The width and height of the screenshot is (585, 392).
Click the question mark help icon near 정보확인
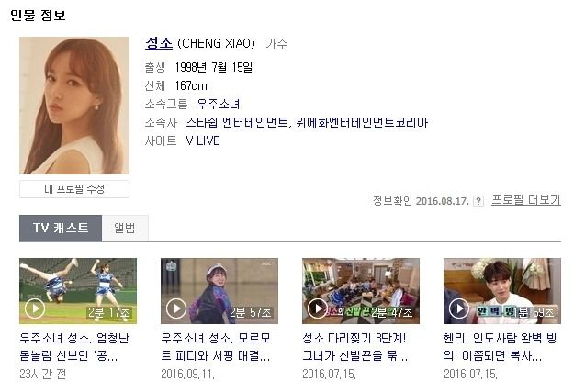coord(478,201)
